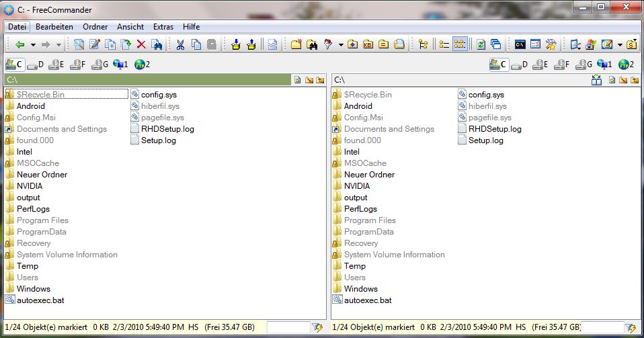The image size is (644, 338).
Task: Open the Forward history dropdown arrow
Action: (x=58, y=45)
